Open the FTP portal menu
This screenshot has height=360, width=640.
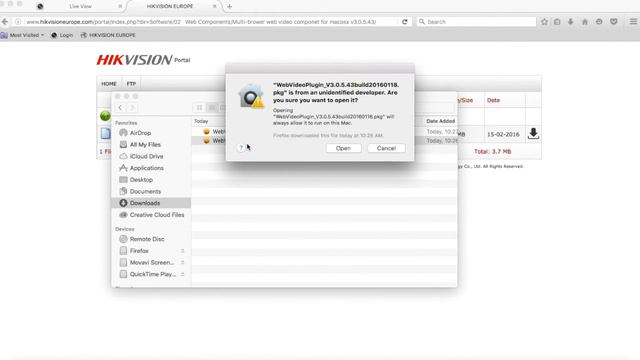click(131, 84)
